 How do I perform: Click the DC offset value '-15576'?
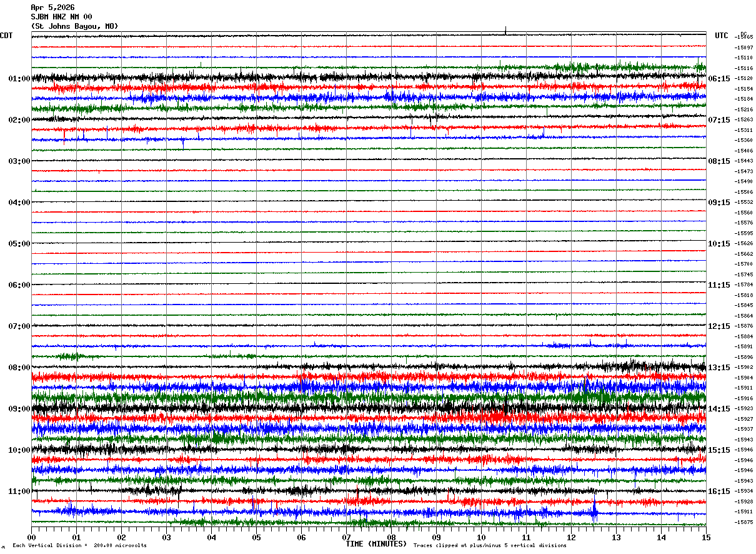pos(744,223)
